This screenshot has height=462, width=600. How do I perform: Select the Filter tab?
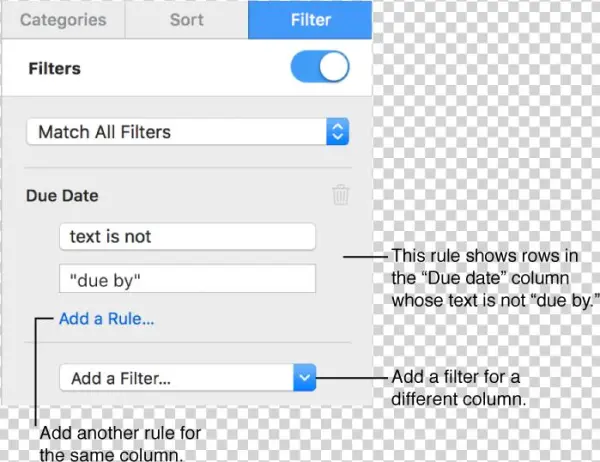(310, 19)
